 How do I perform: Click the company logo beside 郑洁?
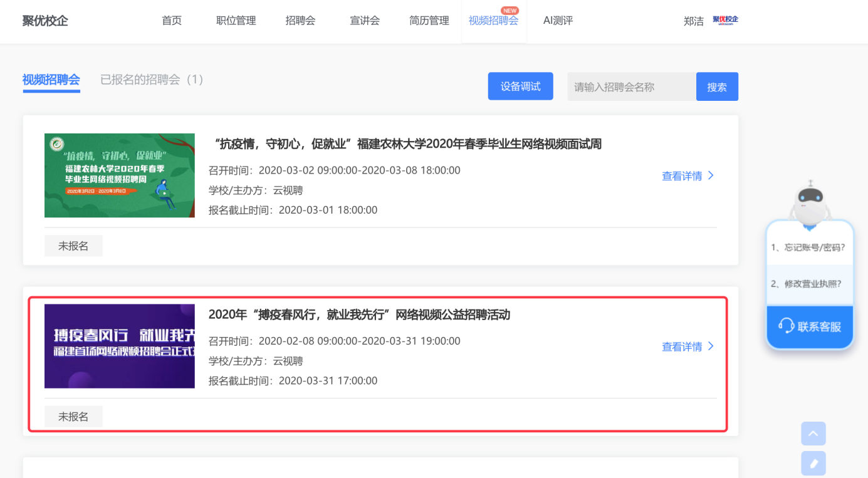(x=725, y=20)
